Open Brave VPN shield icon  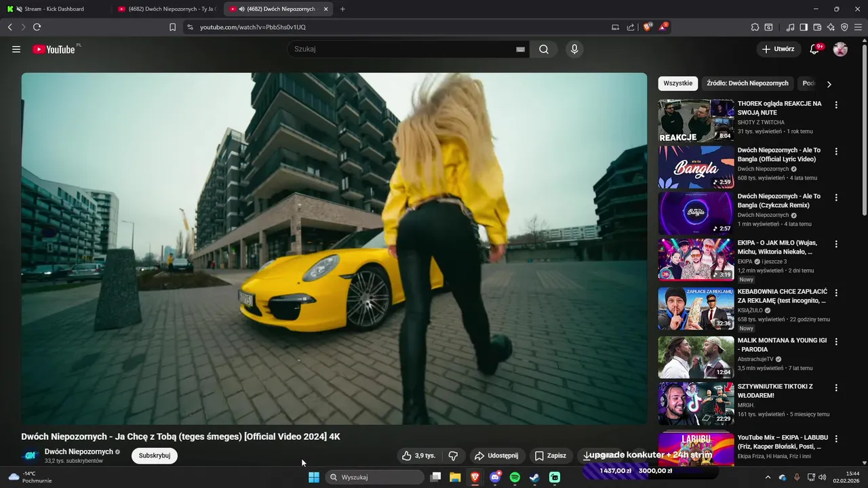click(x=844, y=27)
